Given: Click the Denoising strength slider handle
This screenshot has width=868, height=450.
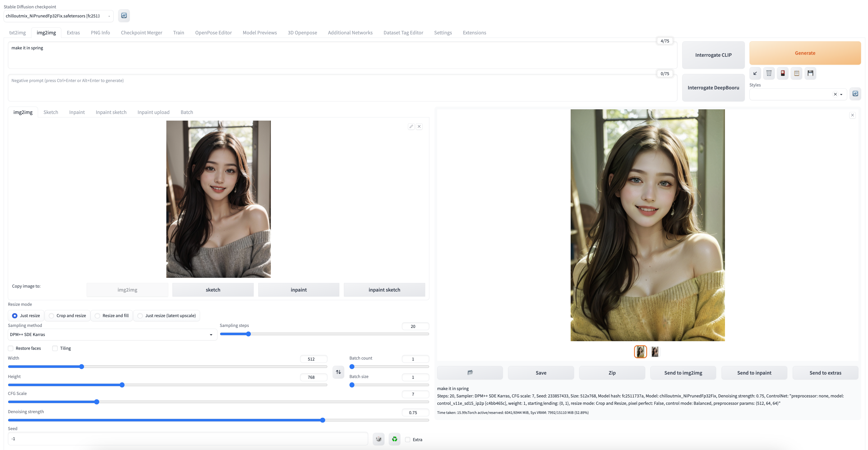Looking at the screenshot, I should click(x=322, y=420).
